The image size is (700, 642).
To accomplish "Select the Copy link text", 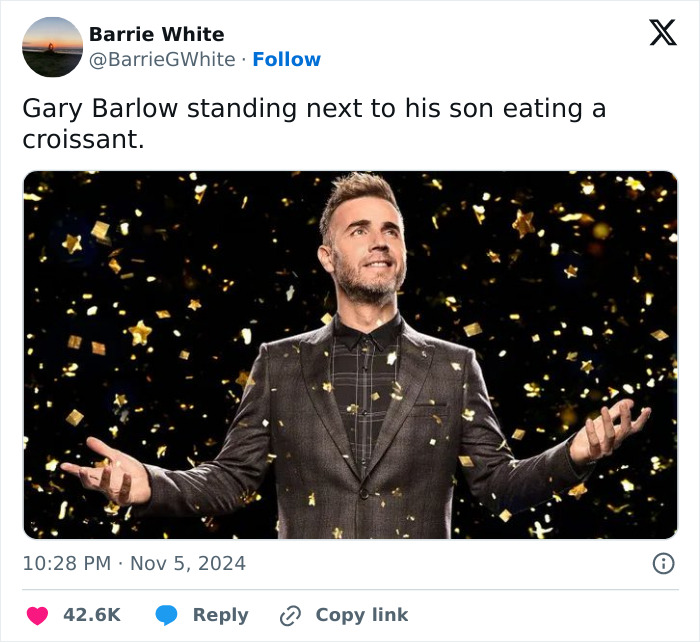I will 362,615.
